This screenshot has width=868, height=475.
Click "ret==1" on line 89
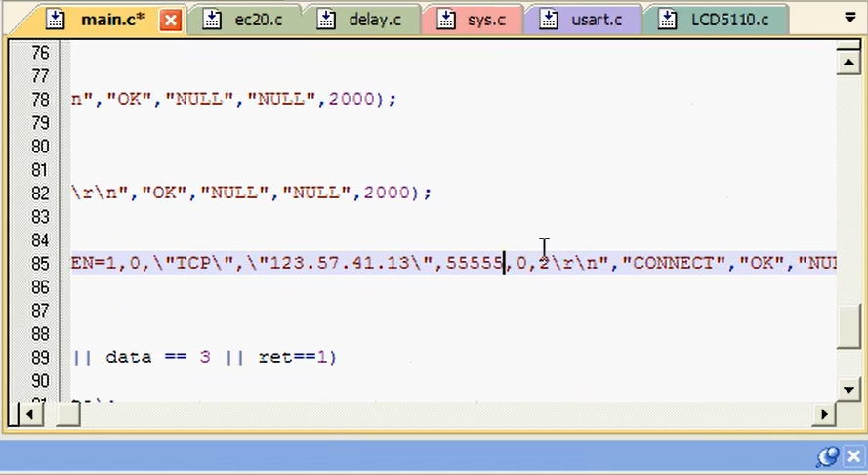point(293,357)
